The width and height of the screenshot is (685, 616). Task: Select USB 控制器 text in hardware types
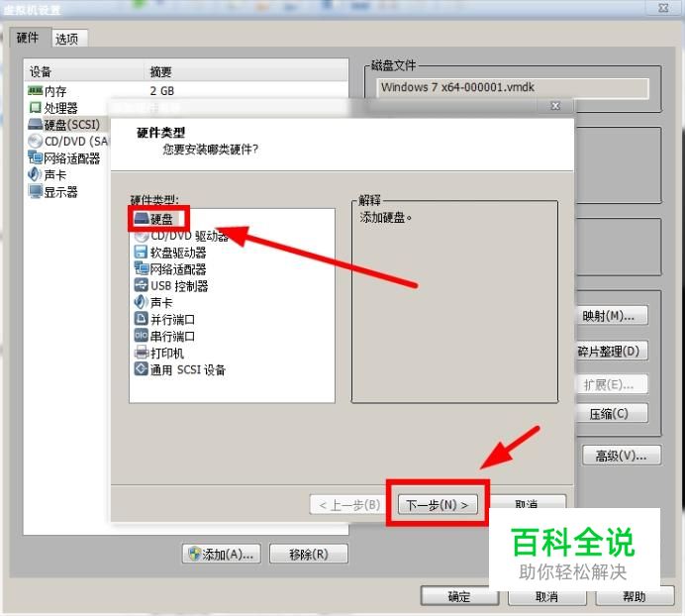(x=179, y=286)
